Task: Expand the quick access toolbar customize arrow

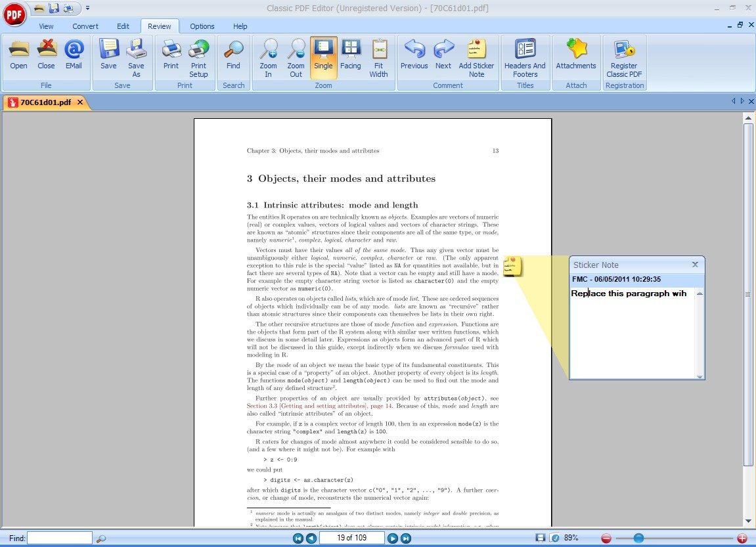Action: [x=88, y=8]
